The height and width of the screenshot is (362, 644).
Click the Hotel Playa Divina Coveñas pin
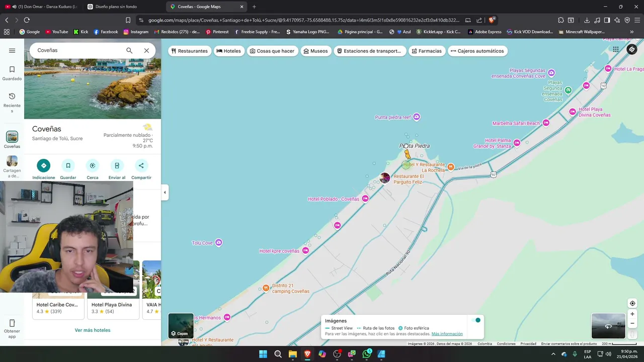[x=572, y=112]
